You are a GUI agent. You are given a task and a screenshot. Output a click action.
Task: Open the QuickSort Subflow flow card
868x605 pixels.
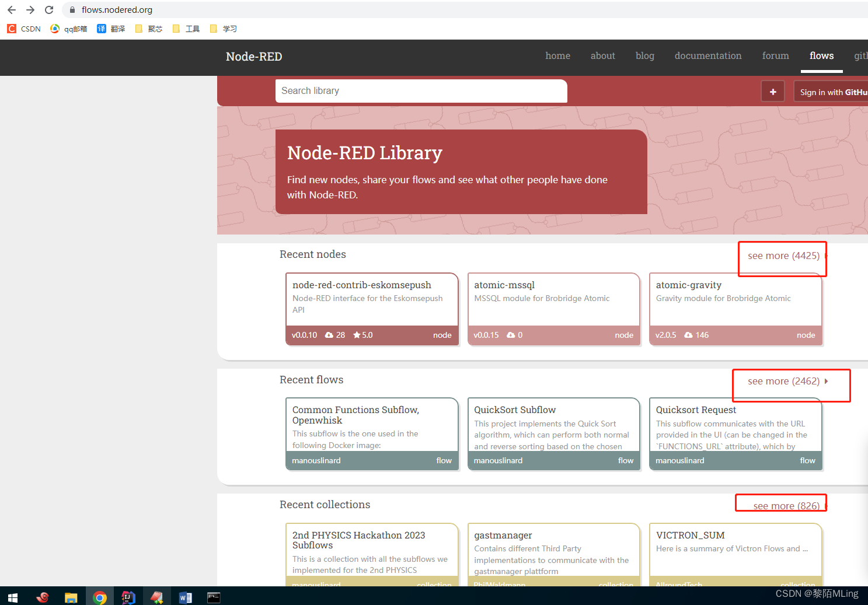tap(553, 434)
